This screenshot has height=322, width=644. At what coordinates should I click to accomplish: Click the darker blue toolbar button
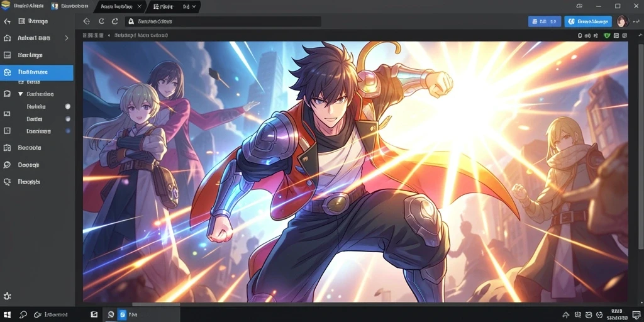[x=544, y=21]
